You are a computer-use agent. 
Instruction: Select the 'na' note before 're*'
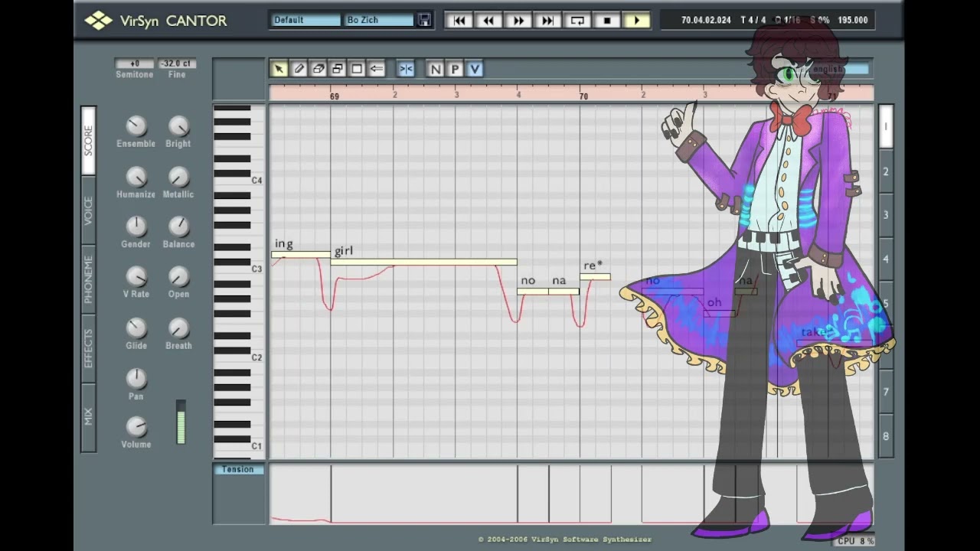pyautogui.click(x=563, y=292)
